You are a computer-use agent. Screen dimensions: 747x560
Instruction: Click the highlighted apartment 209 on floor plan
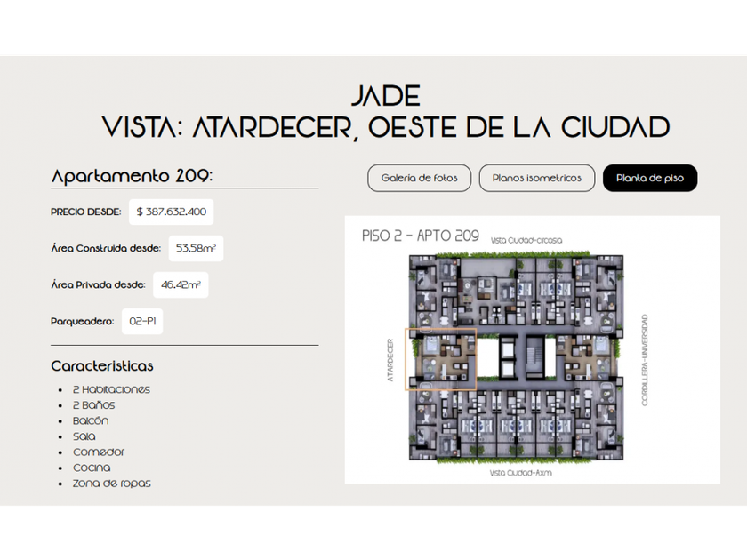(x=441, y=359)
